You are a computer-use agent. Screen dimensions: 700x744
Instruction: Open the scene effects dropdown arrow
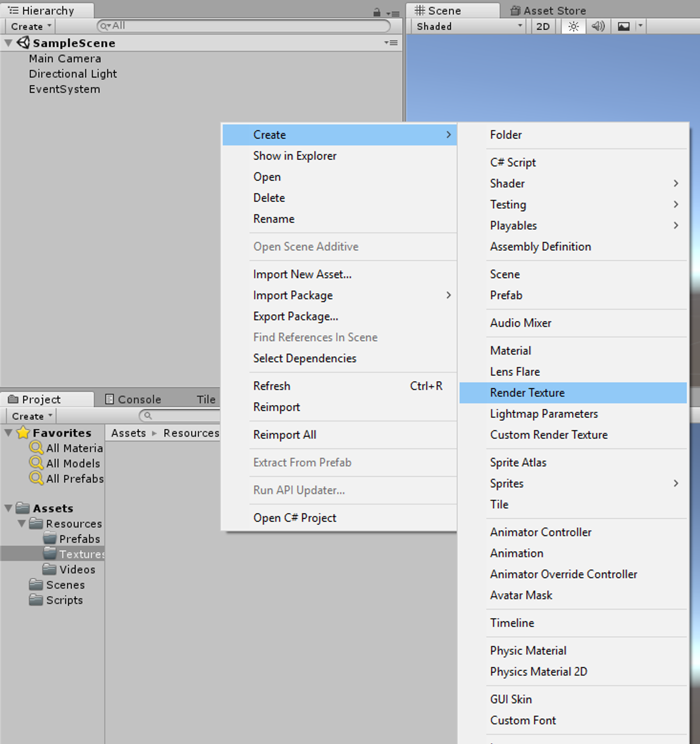[640, 27]
